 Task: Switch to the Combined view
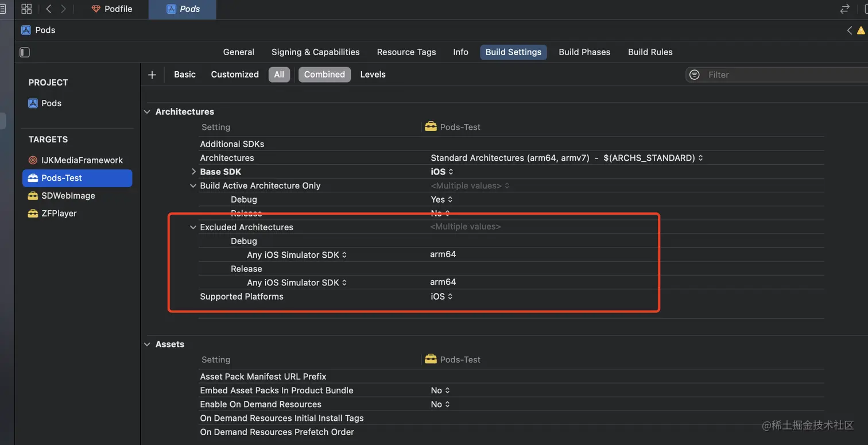point(324,75)
